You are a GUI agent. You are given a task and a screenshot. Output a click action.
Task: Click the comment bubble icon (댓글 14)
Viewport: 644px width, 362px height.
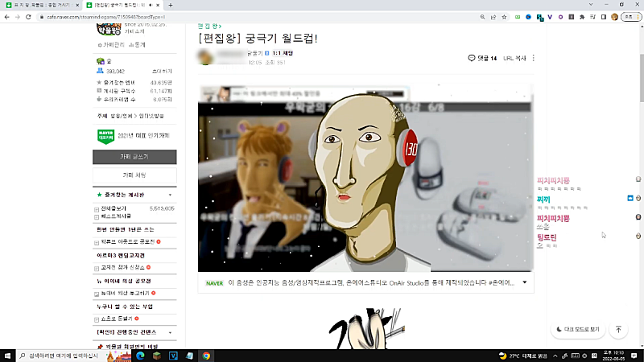click(472, 58)
